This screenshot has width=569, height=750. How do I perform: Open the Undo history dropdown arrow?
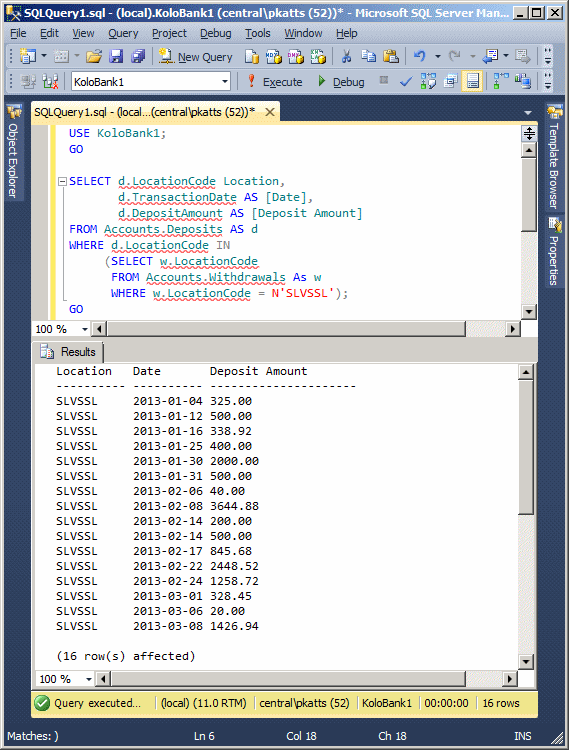(438, 57)
